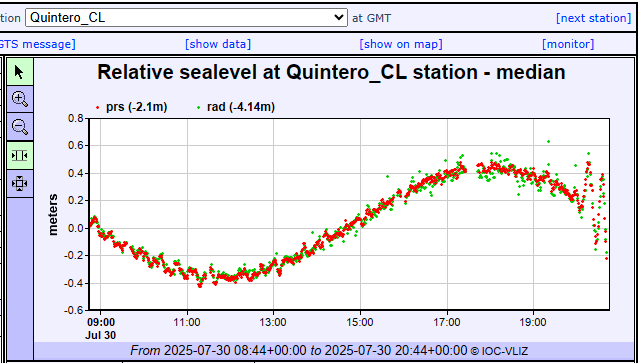638x363 pixels.
Task: Activate the zoom out magnifier tool
Action: [x=20, y=127]
